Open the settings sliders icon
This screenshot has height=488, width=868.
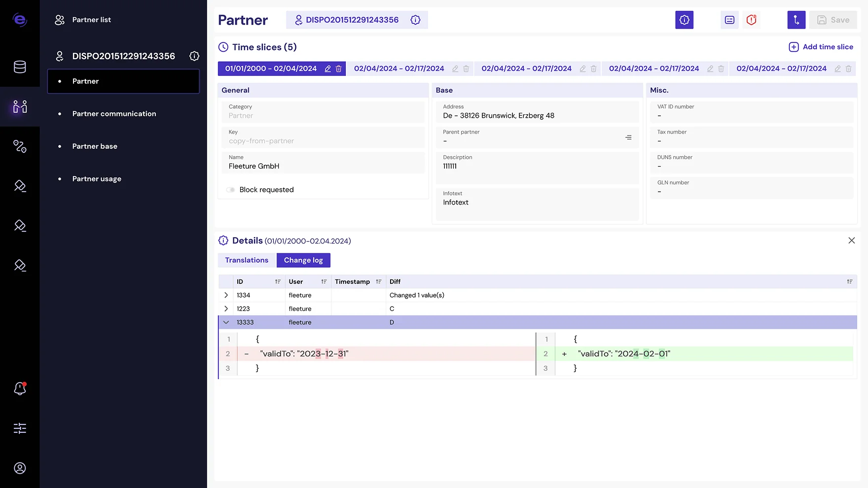click(x=20, y=428)
